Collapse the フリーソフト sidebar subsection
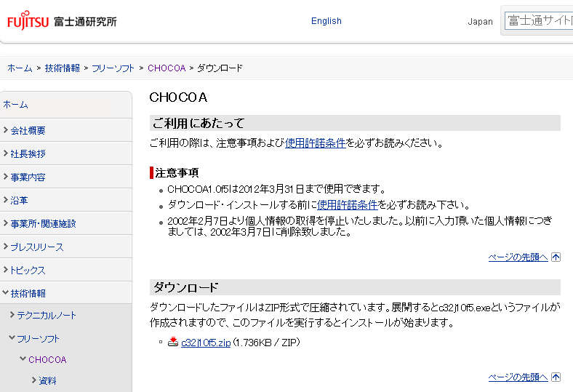The height and width of the screenshot is (392, 573). (x=39, y=339)
